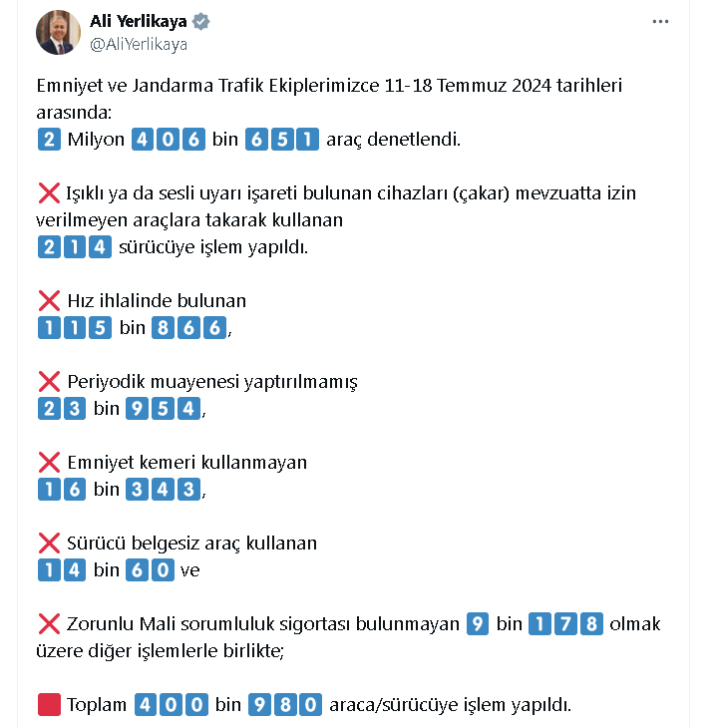Click the red X before Sürücü belgesiz
This screenshot has width=716, height=728.
coord(49,544)
